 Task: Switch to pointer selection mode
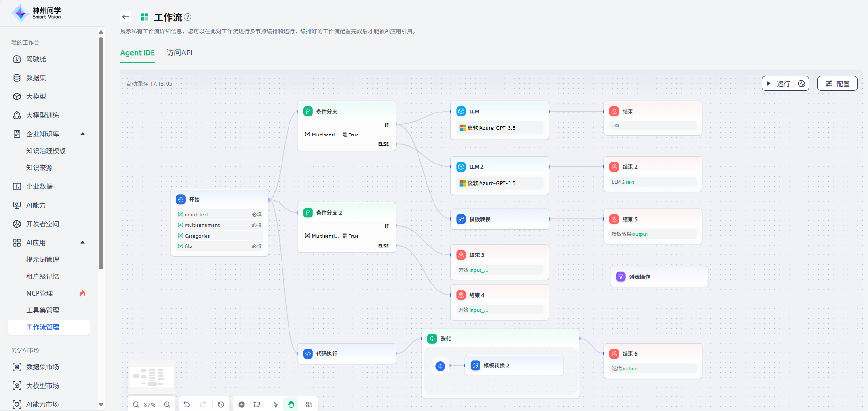(x=275, y=404)
